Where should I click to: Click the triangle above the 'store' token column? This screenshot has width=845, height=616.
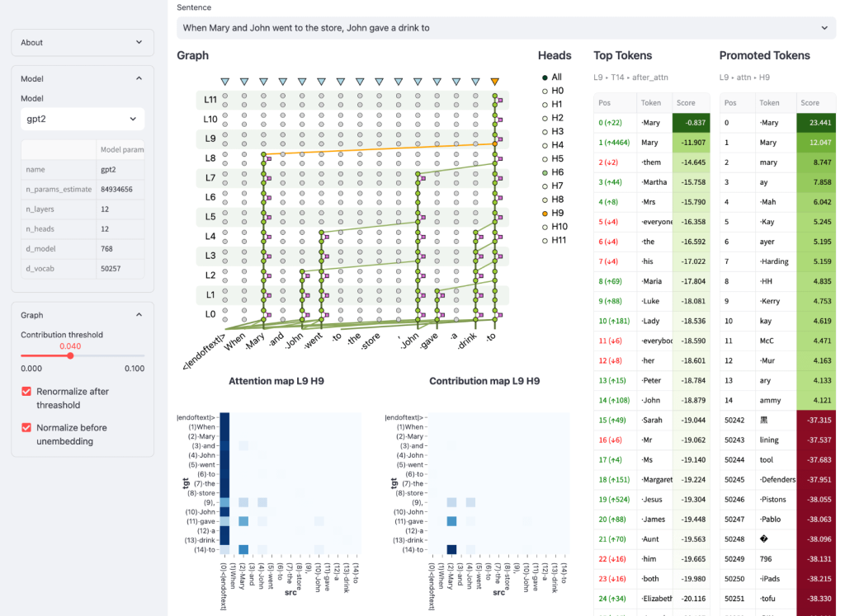(x=380, y=82)
